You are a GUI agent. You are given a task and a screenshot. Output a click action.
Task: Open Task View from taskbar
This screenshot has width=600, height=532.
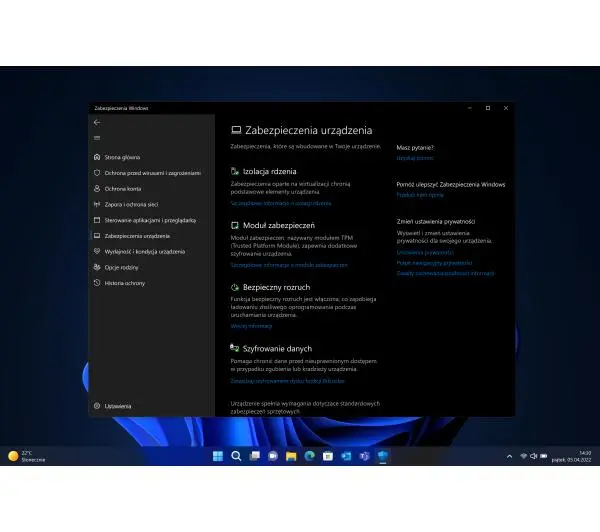coord(254,456)
